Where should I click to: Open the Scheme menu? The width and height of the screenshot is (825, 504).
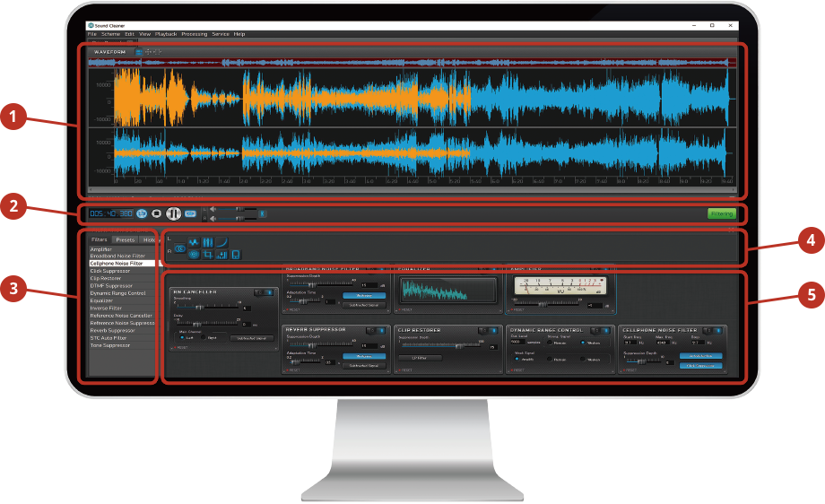pyautogui.click(x=111, y=34)
